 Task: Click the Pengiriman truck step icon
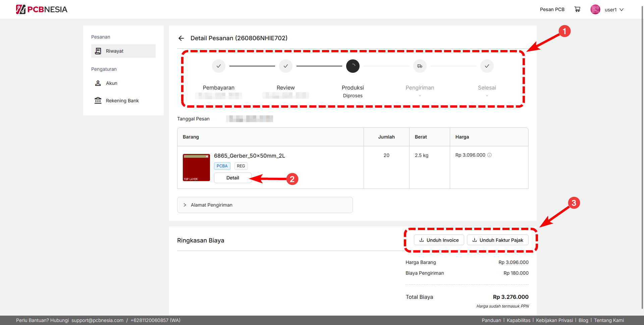coord(420,66)
